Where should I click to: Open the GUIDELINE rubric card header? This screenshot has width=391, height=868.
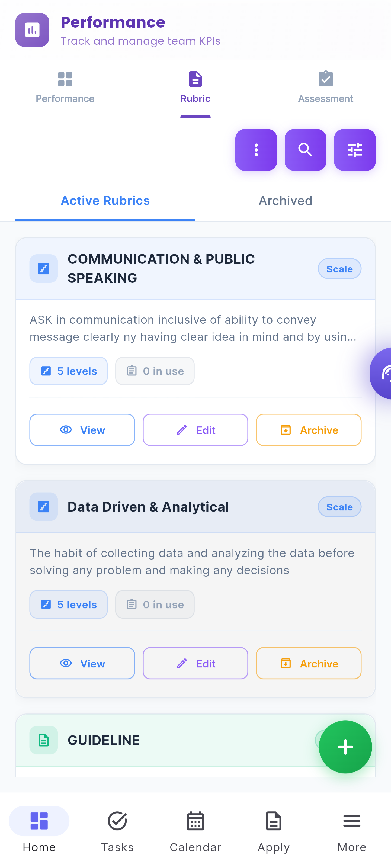click(195, 740)
